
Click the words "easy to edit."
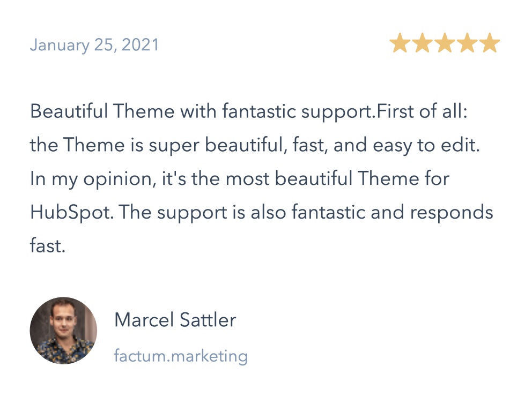[426, 145]
